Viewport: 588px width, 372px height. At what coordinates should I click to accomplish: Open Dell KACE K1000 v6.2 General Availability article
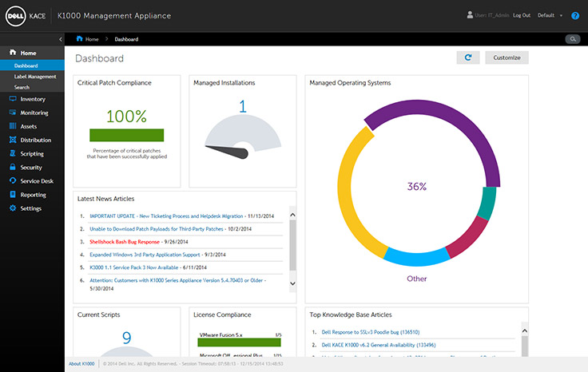379,345
